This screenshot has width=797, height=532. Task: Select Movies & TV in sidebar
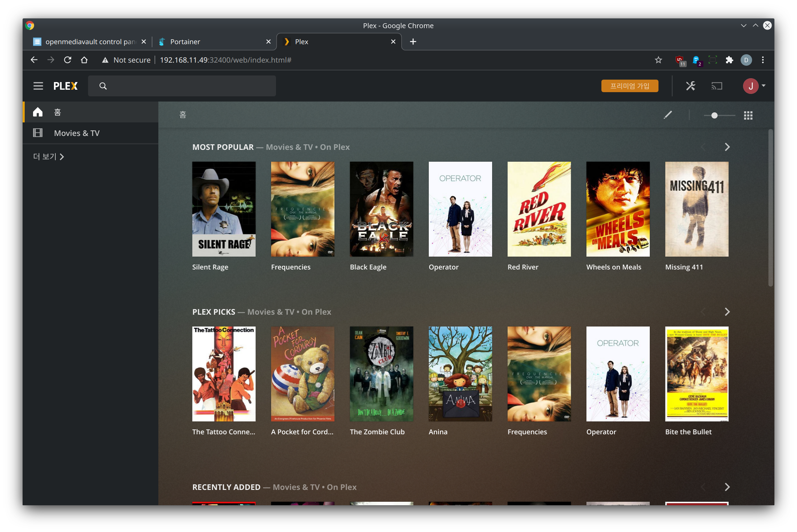click(x=77, y=133)
